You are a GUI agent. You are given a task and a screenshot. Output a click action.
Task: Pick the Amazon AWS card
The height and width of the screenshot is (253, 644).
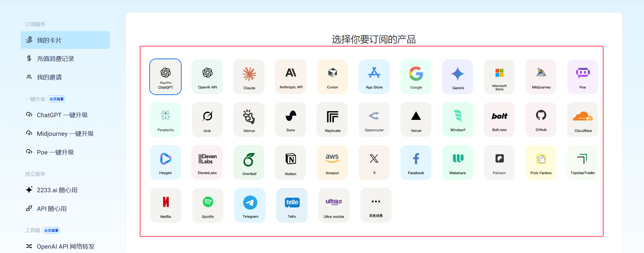(x=332, y=163)
